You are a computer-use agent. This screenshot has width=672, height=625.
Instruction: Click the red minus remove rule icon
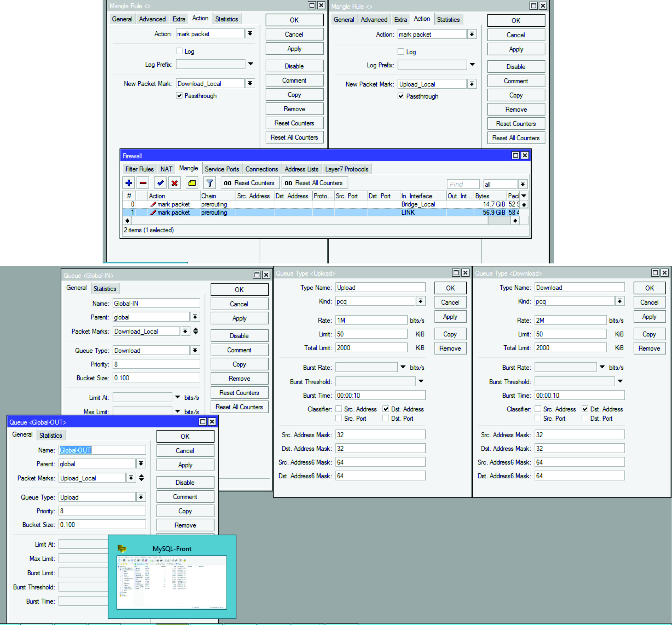click(143, 183)
